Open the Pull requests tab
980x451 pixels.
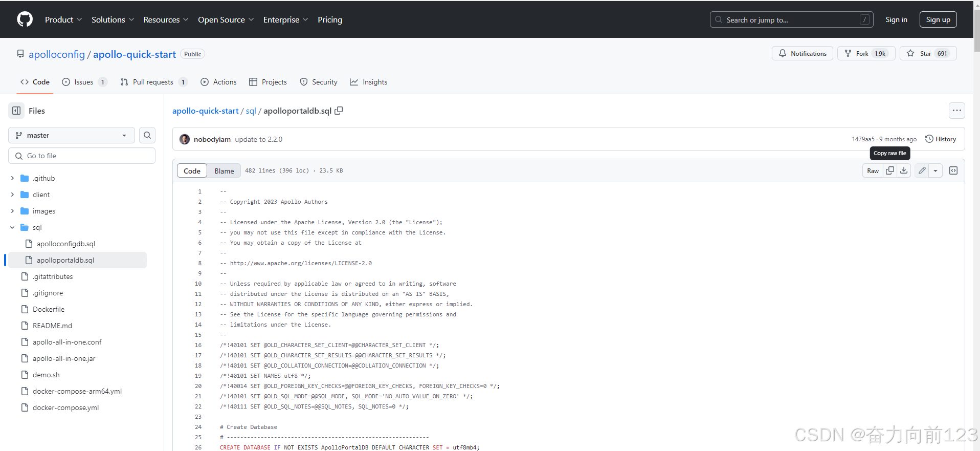[154, 82]
